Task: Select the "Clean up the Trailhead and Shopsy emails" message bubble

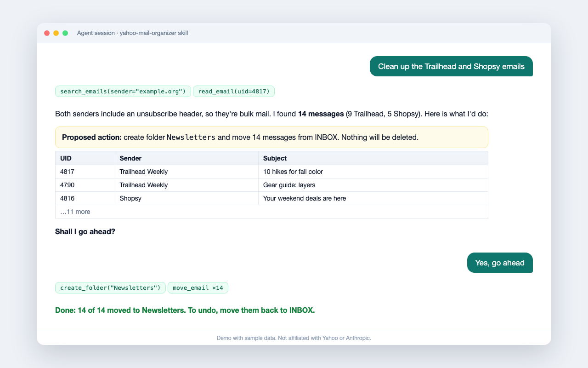Action: 451,66
